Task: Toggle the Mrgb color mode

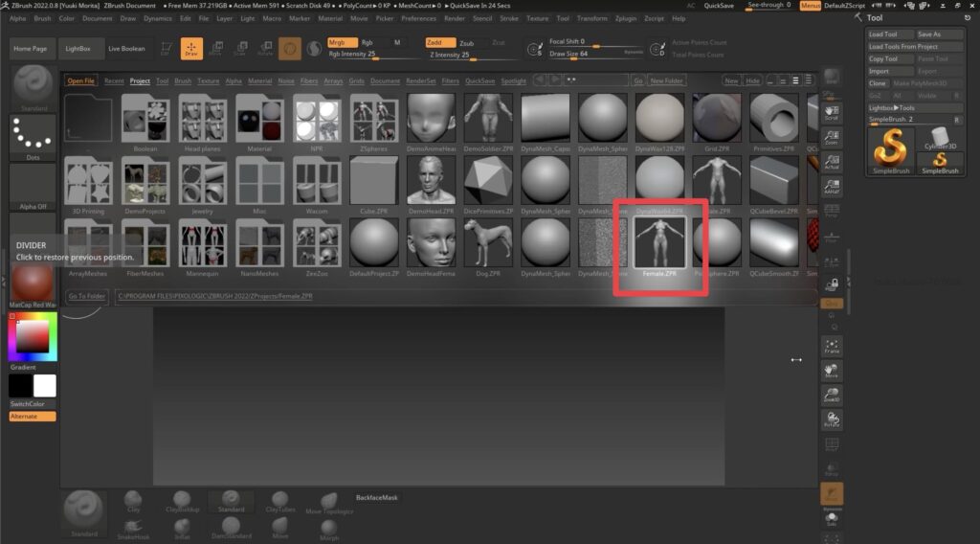Action: [341, 43]
